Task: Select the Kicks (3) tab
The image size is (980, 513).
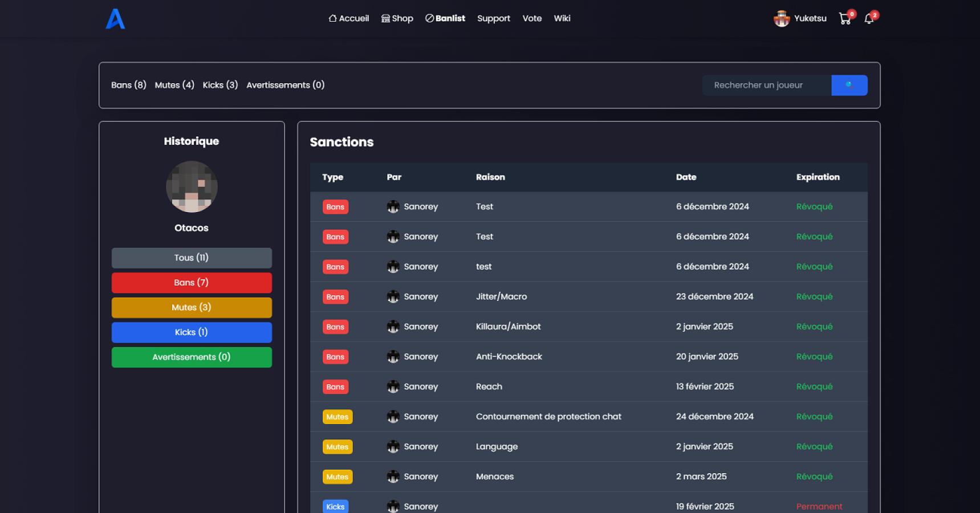Action: (x=220, y=85)
